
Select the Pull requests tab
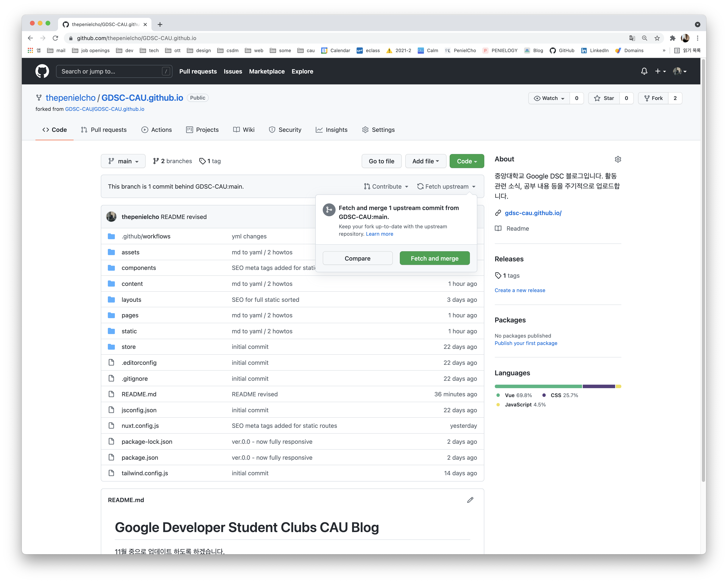(x=108, y=129)
